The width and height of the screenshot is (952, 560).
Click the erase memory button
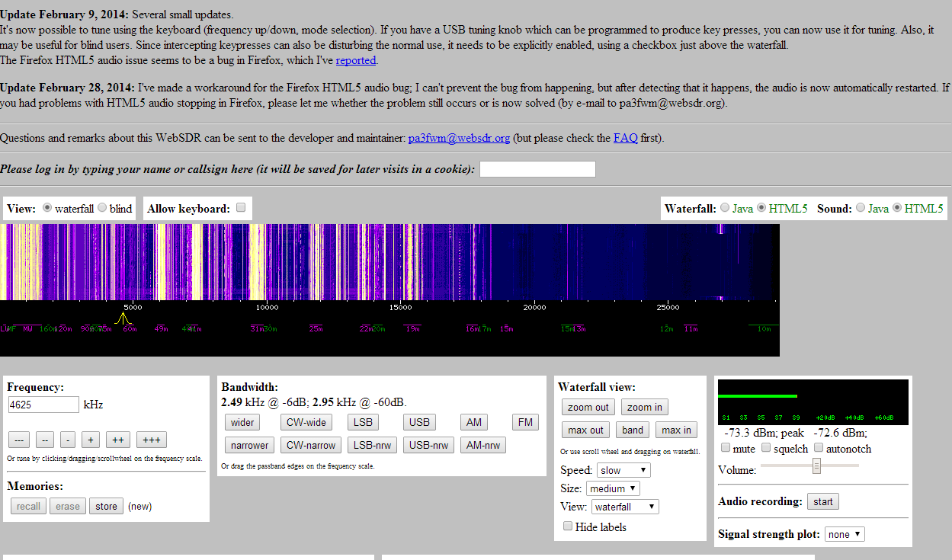pyautogui.click(x=68, y=506)
